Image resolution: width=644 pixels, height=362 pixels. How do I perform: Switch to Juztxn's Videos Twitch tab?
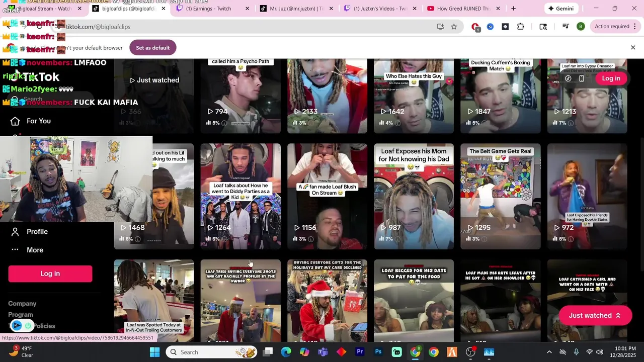click(x=381, y=9)
